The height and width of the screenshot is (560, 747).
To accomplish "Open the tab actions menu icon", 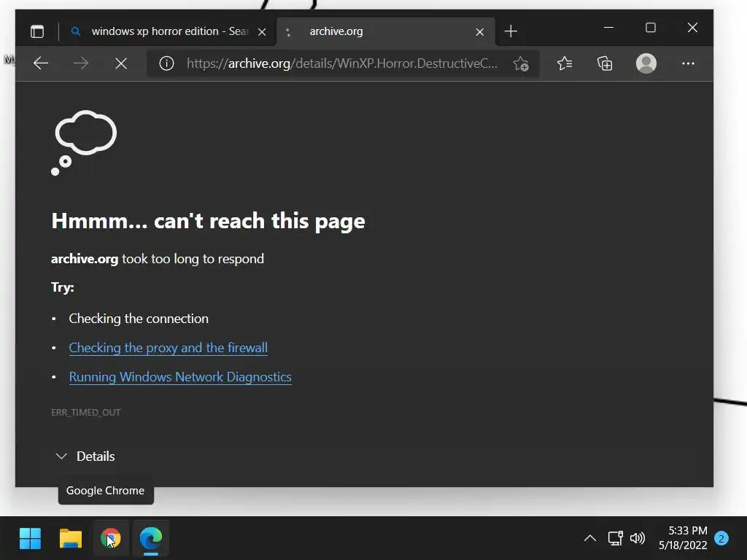I will [37, 31].
